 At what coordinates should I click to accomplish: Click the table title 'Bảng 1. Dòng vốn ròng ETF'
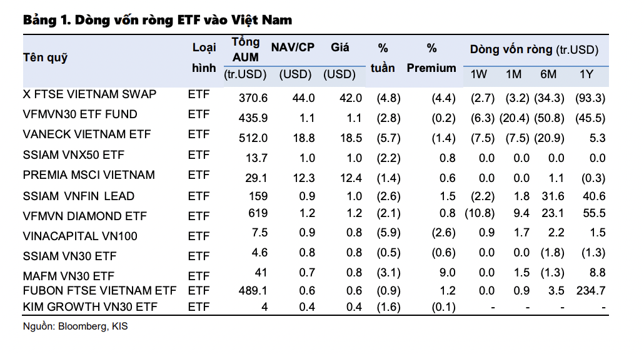click(x=158, y=20)
